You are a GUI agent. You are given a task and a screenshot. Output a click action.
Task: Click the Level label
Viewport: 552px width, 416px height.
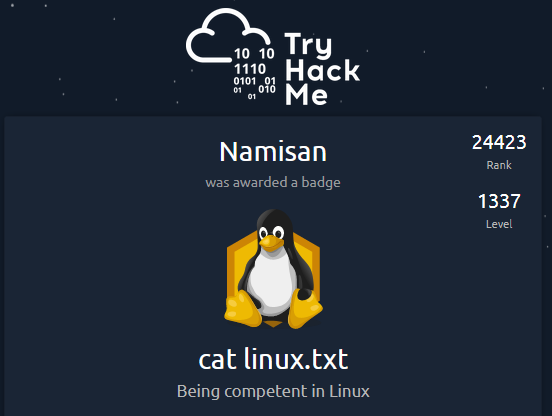(x=499, y=224)
